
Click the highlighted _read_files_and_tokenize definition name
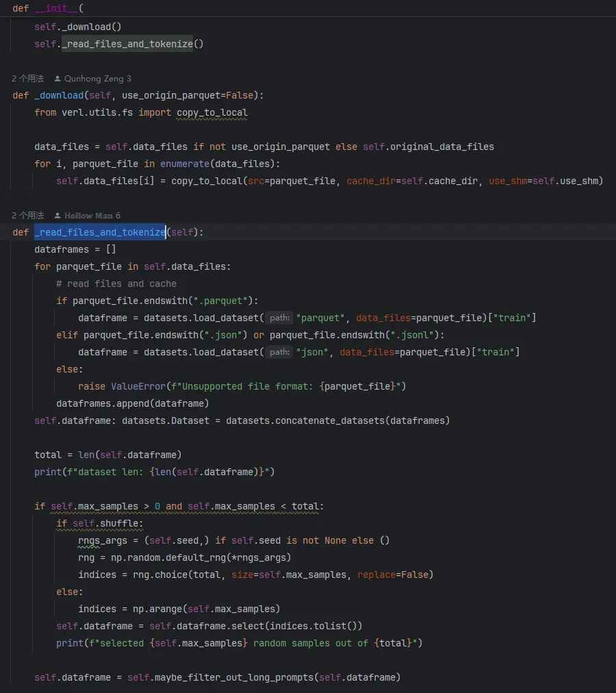pyautogui.click(x=100, y=232)
